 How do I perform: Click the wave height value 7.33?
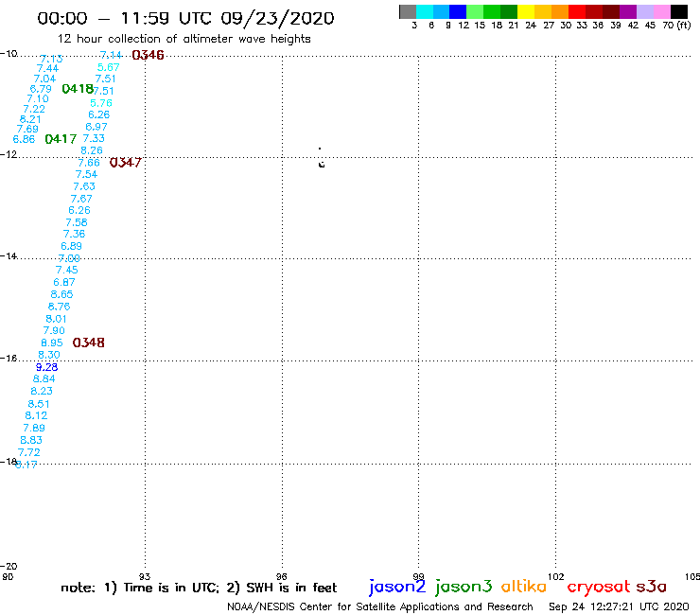coord(94,138)
